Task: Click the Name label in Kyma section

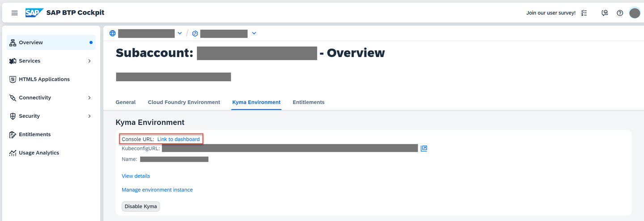Action: tap(129, 159)
